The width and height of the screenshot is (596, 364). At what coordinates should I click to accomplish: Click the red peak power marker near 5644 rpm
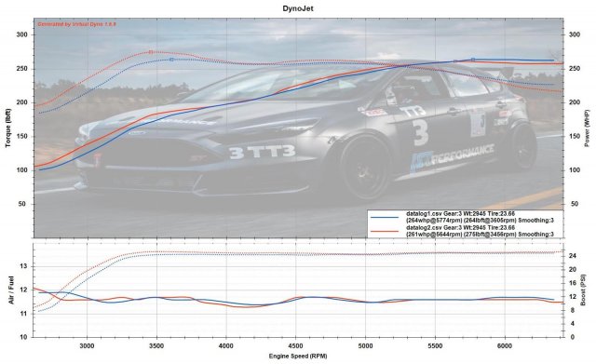(455, 61)
